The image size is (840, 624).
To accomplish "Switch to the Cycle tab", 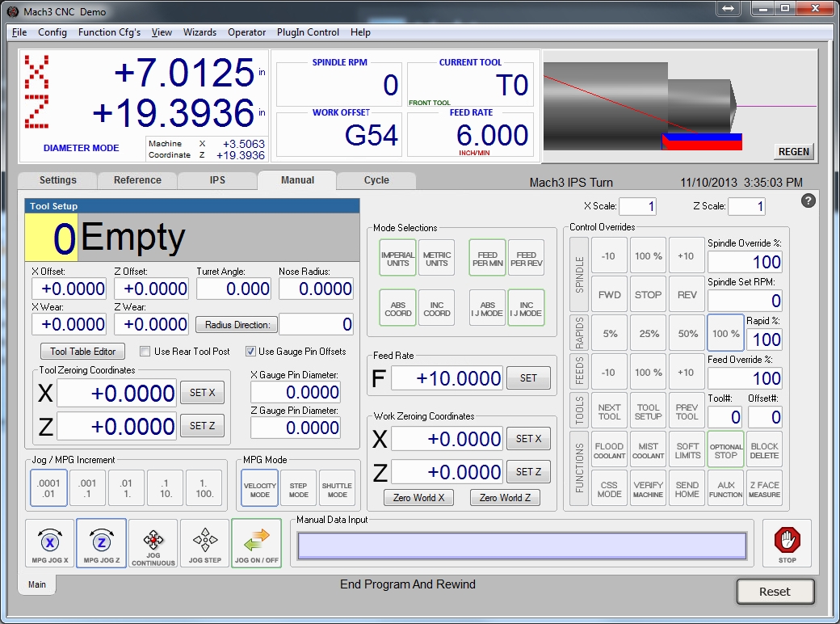I will [x=376, y=180].
